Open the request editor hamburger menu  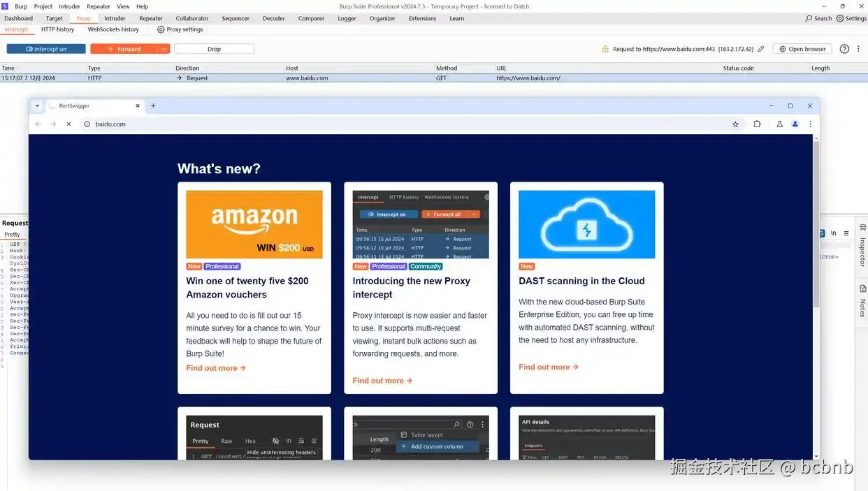click(x=846, y=233)
